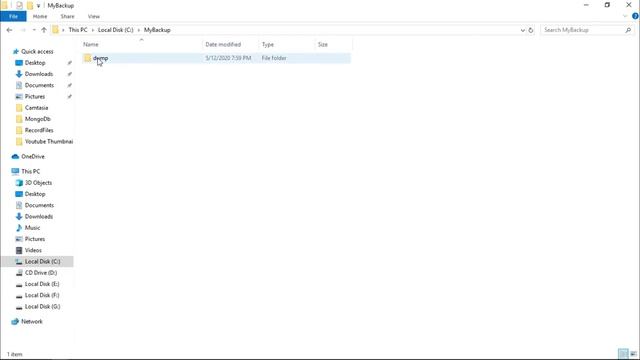Open the File ribbon tab
Viewport: 640px width, 360px height.
[x=13, y=16]
